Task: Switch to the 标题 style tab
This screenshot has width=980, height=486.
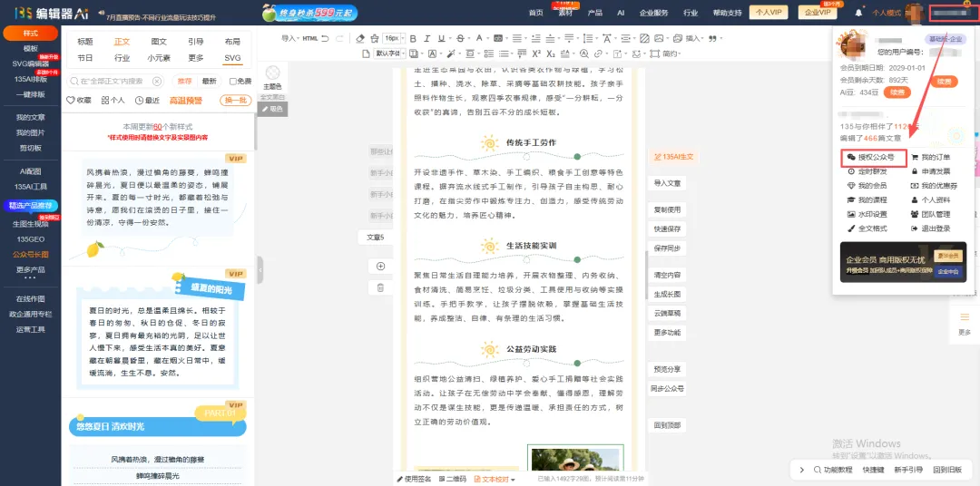Action: pyautogui.click(x=85, y=42)
